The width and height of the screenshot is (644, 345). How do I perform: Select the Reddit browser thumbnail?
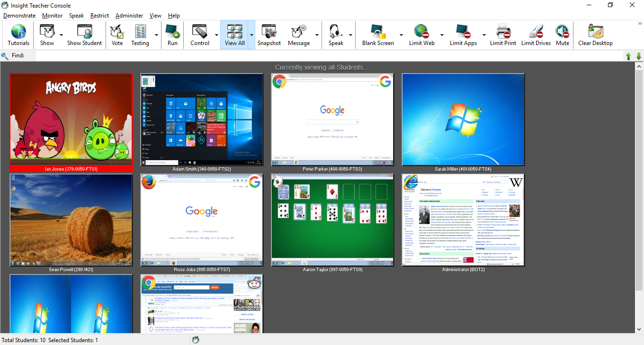coord(202,304)
